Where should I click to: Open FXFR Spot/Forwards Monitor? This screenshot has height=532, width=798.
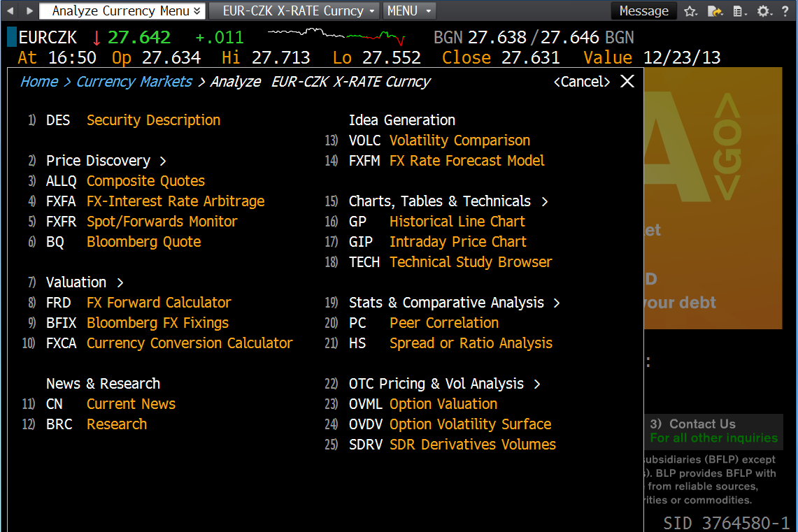click(x=133, y=222)
